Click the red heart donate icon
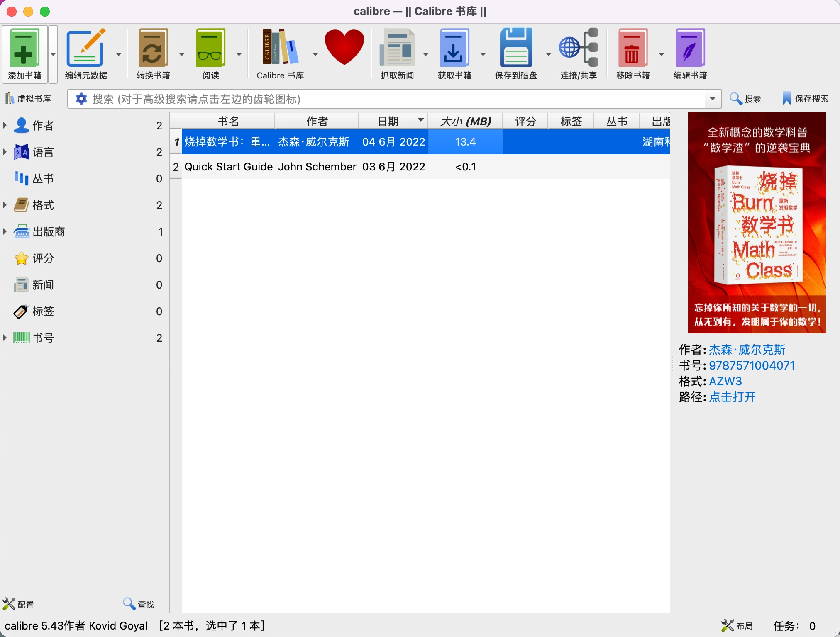The width and height of the screenshot is (840, 637). pyautogui.click(x=344, y=47)
